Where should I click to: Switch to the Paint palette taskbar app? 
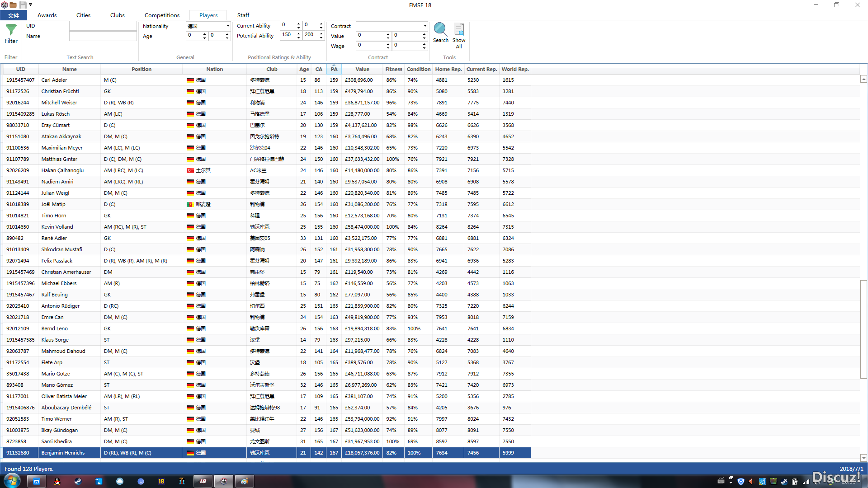point(245,481)
